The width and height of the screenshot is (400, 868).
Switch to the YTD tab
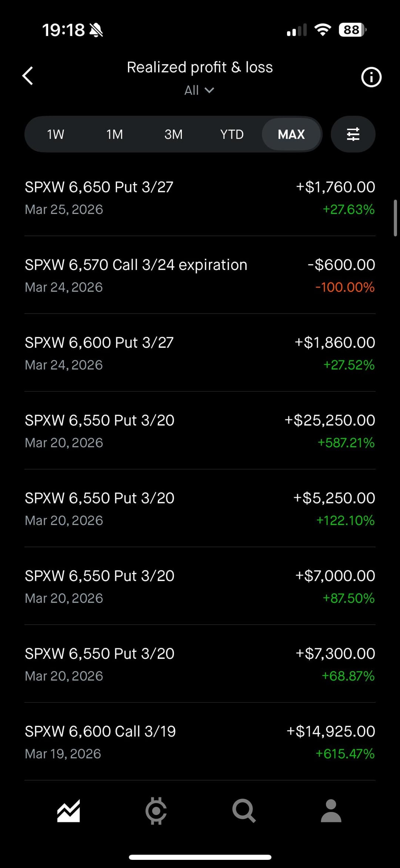click(232, 134)
